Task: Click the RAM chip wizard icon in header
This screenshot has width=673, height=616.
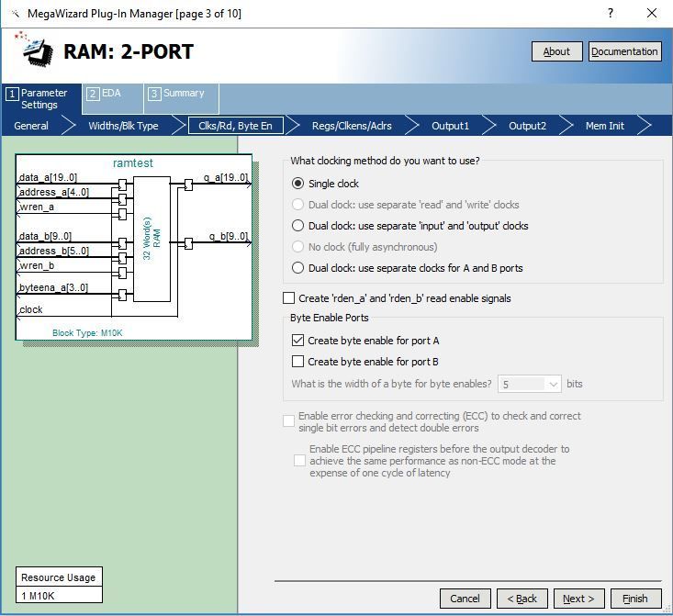Action: coord(33,49)
